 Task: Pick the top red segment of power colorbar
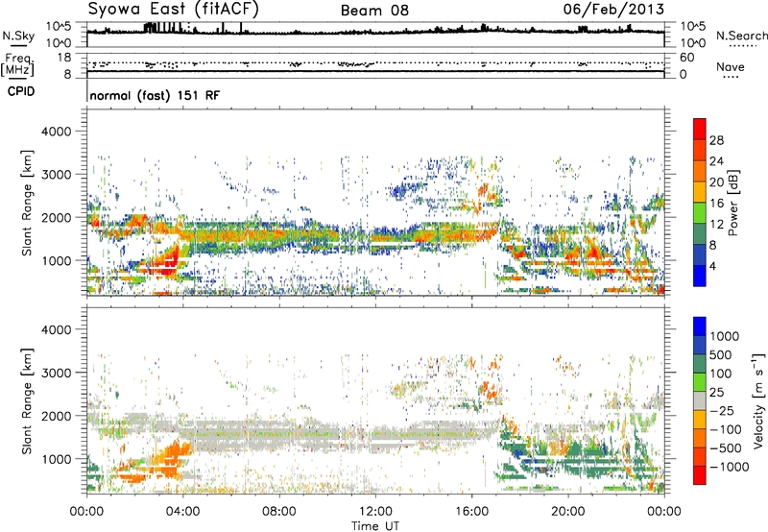700,129
